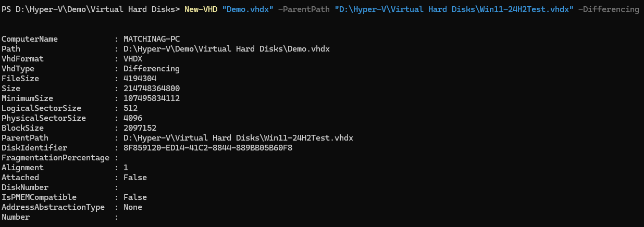Click the PhysicalSectorSize value 4096
The image size is (644, 227).
point(133,118)
